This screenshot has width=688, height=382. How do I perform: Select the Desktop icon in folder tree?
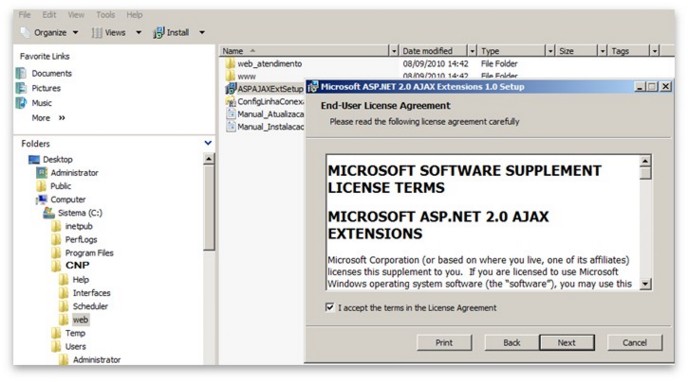[34, 160]
